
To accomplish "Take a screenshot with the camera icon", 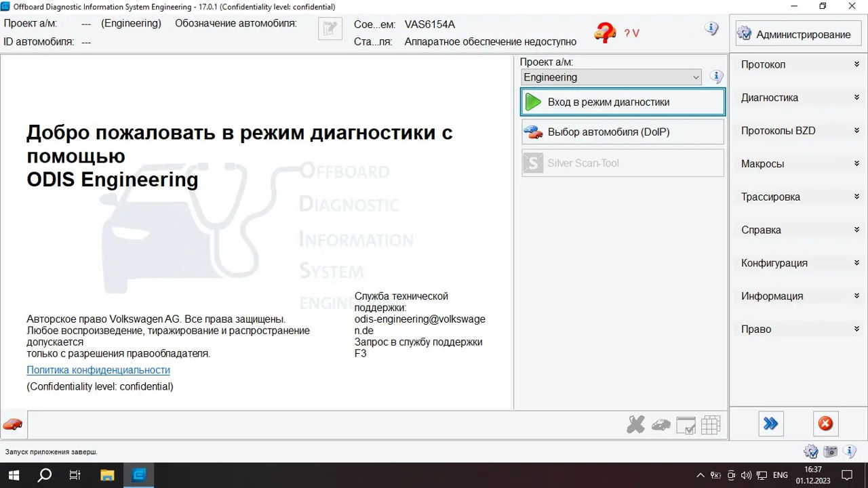I will (830, 451).
